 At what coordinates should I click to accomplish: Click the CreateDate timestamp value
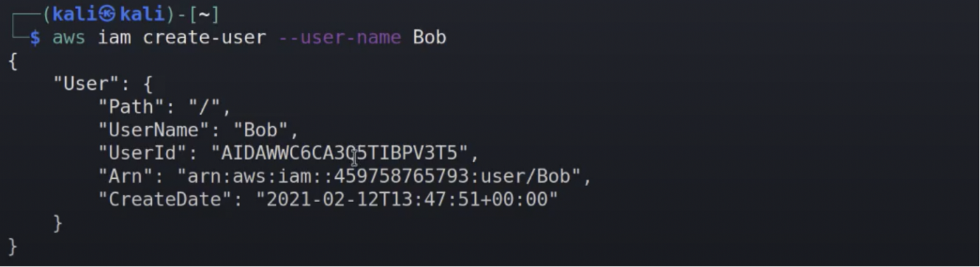pyautogui.click(x=407, y=199)
